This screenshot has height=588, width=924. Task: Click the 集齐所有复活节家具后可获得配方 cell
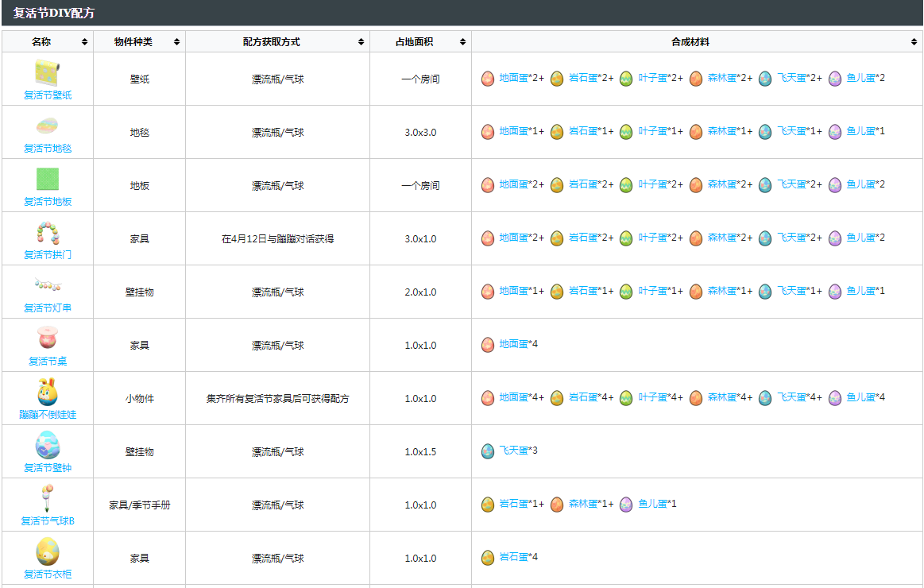click(x=277, y=398)
